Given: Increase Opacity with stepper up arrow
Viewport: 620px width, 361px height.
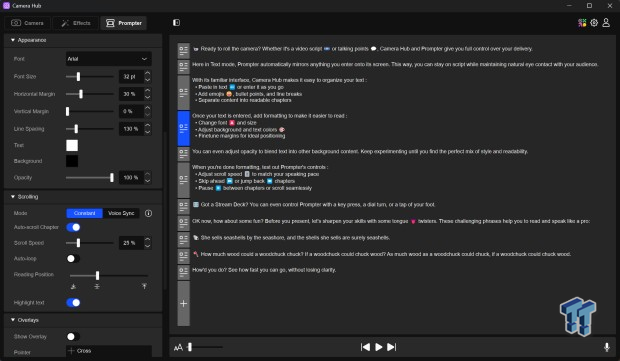Looking at the screenshot, I should click(147, 174).
